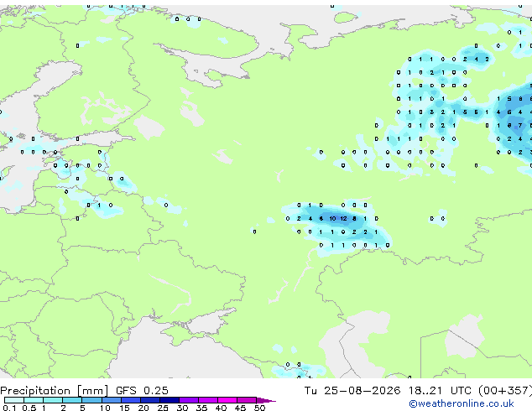532x411 pixels.
Task: Pick the 10 to 15 mm legend color segment
Action: coord(111,400)
